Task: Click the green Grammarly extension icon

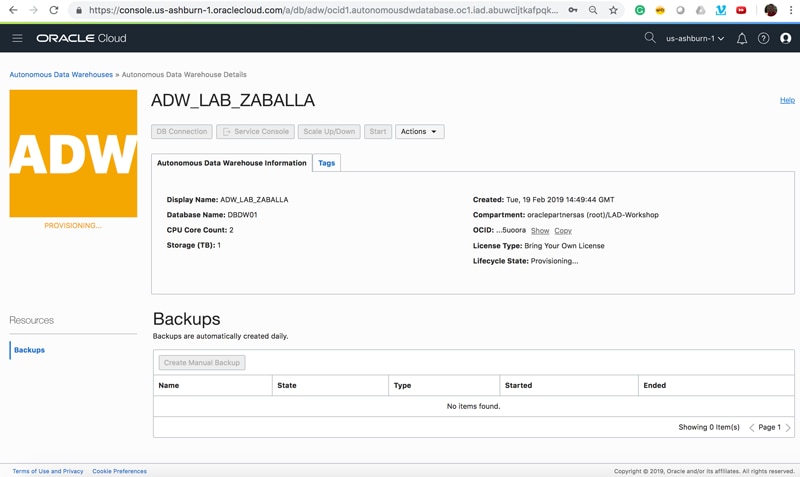Action: click(x=639, y=10)
